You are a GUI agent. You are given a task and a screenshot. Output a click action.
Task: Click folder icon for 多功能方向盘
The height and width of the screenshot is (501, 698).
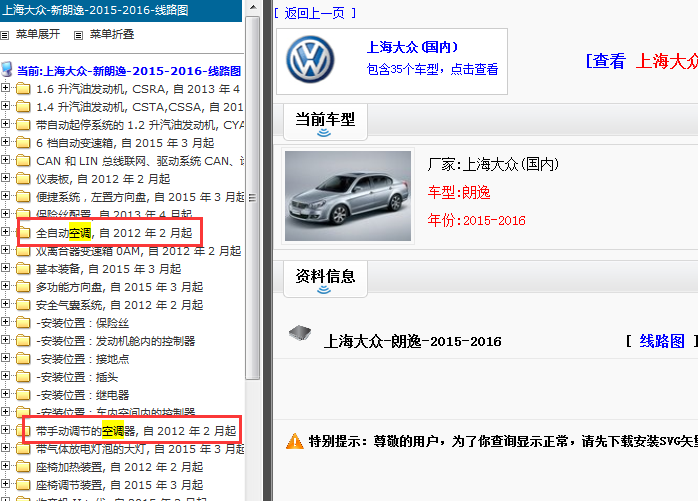pos(23,287)
